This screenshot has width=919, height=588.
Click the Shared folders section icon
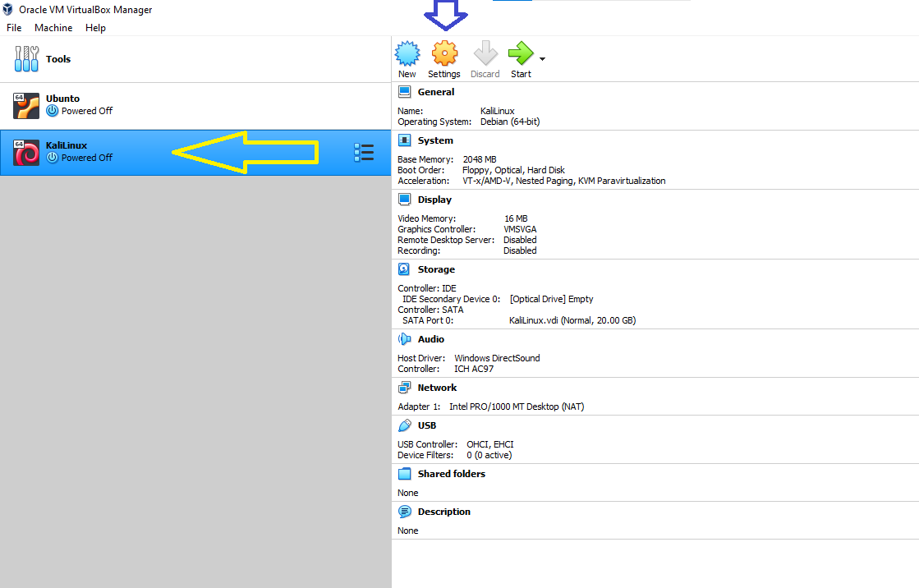(x=404, y=474)
